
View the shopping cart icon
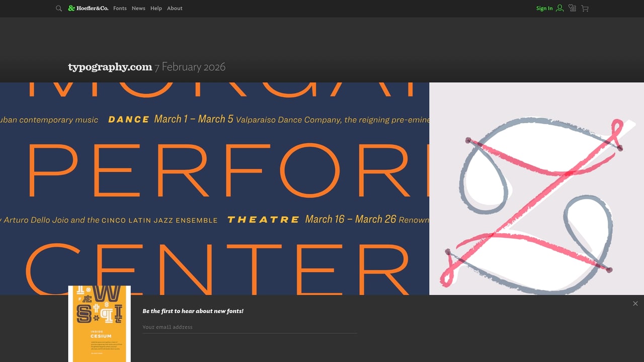[585, 9]
